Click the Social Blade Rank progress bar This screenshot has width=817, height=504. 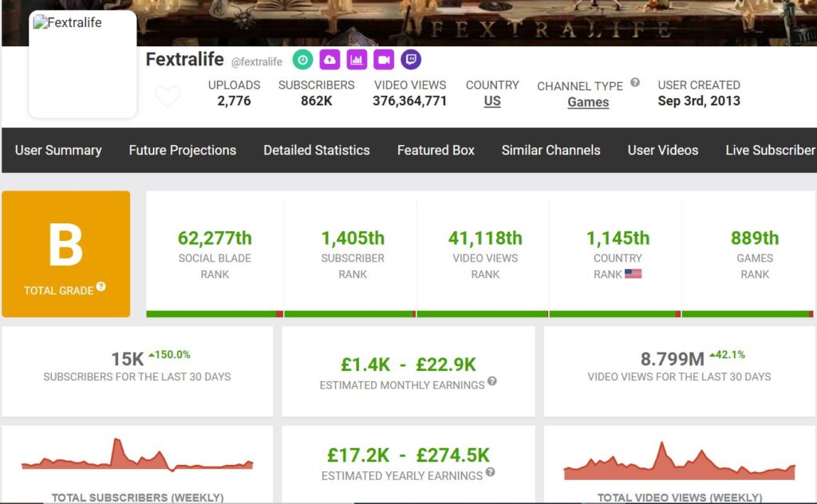coord(215,314)
